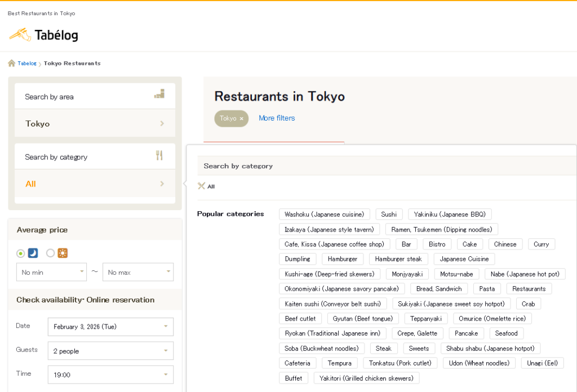The image size is (577, 392).
Task: Click the orange sun lunch icon
Action: coord(62,253)
